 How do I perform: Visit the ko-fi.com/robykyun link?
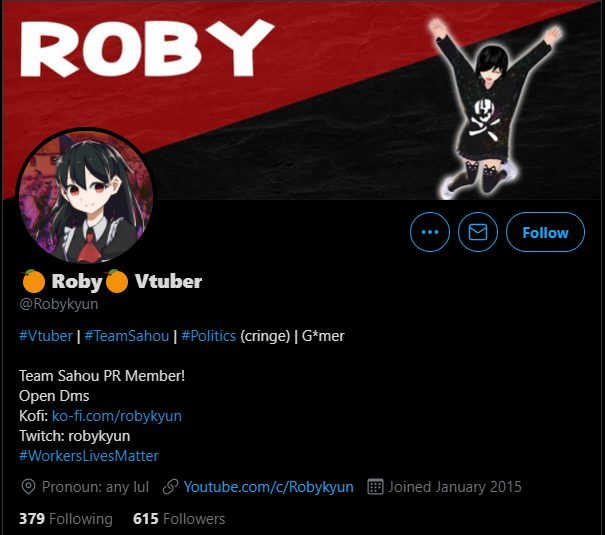tap(117, 416)
